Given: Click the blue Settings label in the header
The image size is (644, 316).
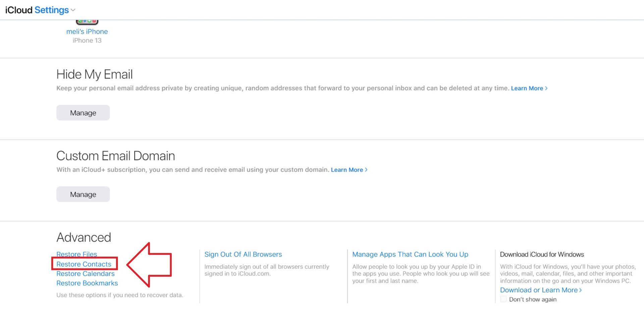Looking at the screenshot, I should [52, 10].
